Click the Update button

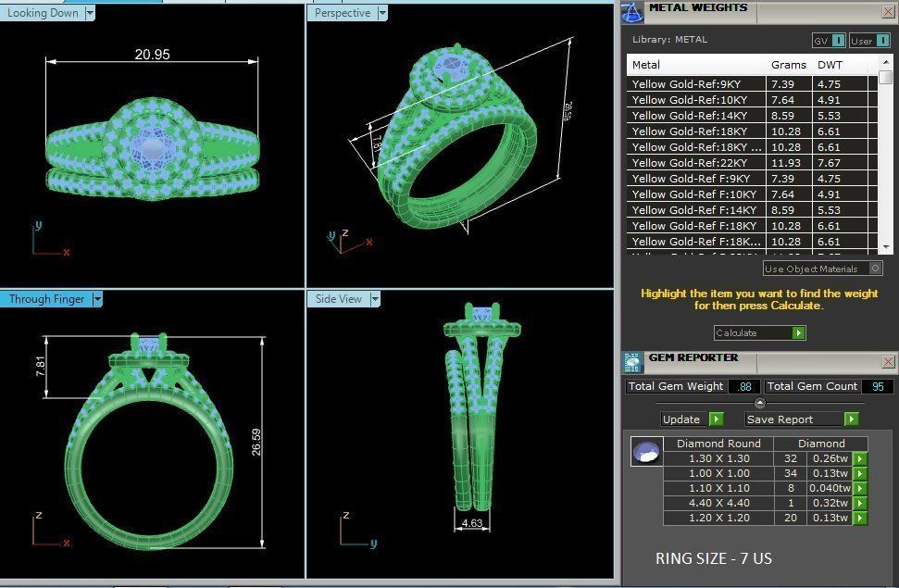pos(692,419)
